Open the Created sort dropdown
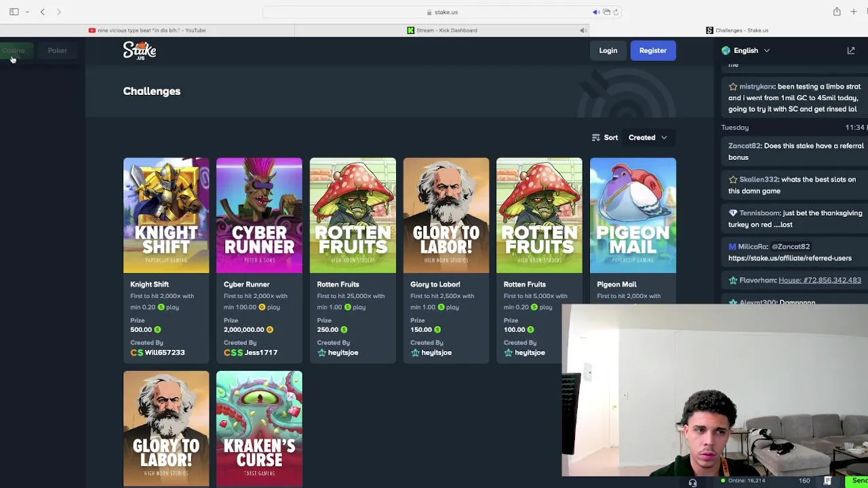Viewport: 868px width, 488px height. pos(648,138)
